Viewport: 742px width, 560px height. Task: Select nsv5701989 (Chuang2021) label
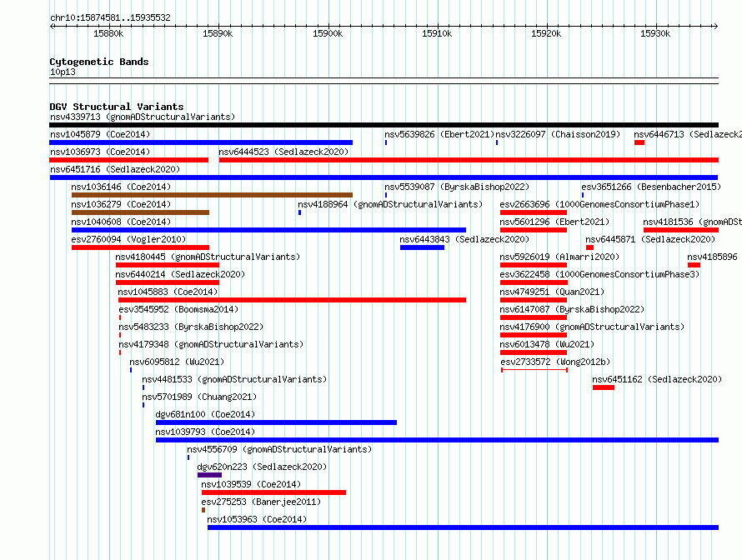click(x=199, y=397)
